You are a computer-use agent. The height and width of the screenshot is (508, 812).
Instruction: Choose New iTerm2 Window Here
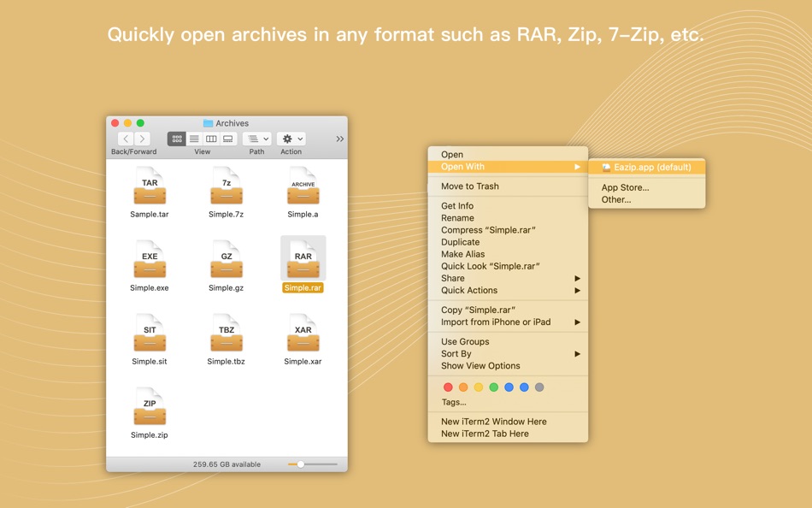508,422
